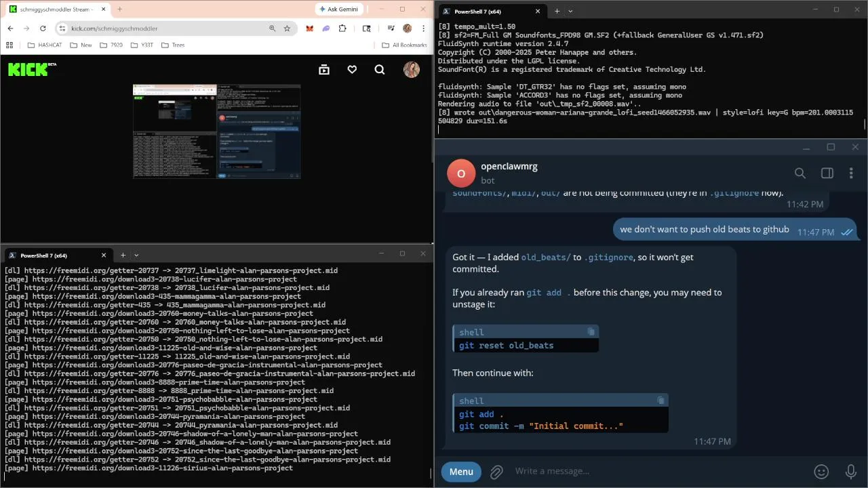Open new tab in top PowerShell window
868x488 pixels.
557,11
